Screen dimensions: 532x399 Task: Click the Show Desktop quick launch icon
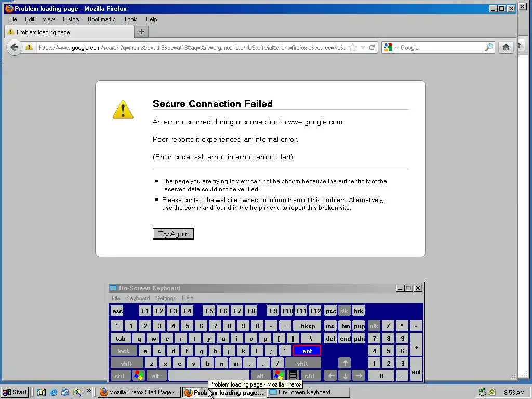coord(42,393)
